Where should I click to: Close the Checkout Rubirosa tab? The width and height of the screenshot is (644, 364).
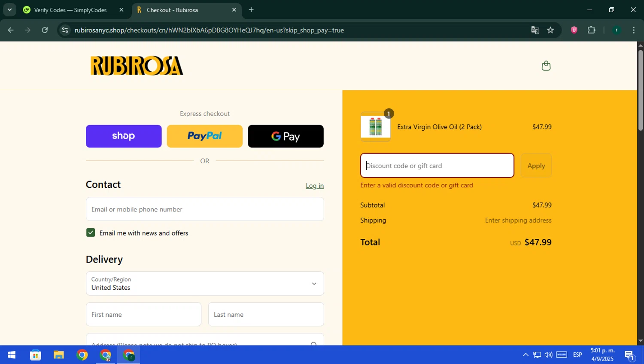pyautogui.click(x=234, y=10)
